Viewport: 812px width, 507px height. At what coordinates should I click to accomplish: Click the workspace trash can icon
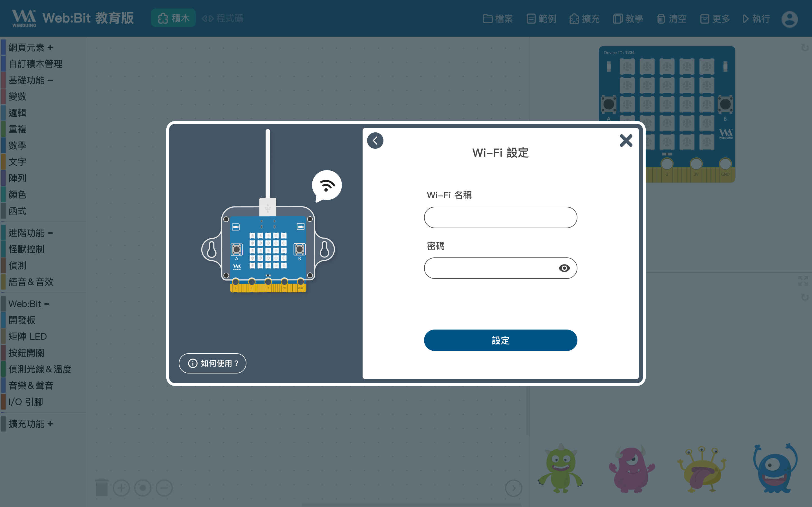point(101,487)
